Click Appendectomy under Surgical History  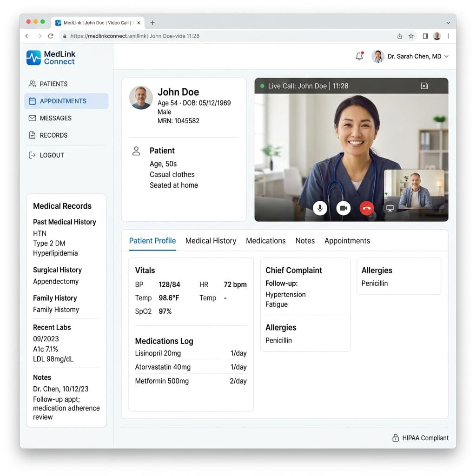(x=56, y=282)
